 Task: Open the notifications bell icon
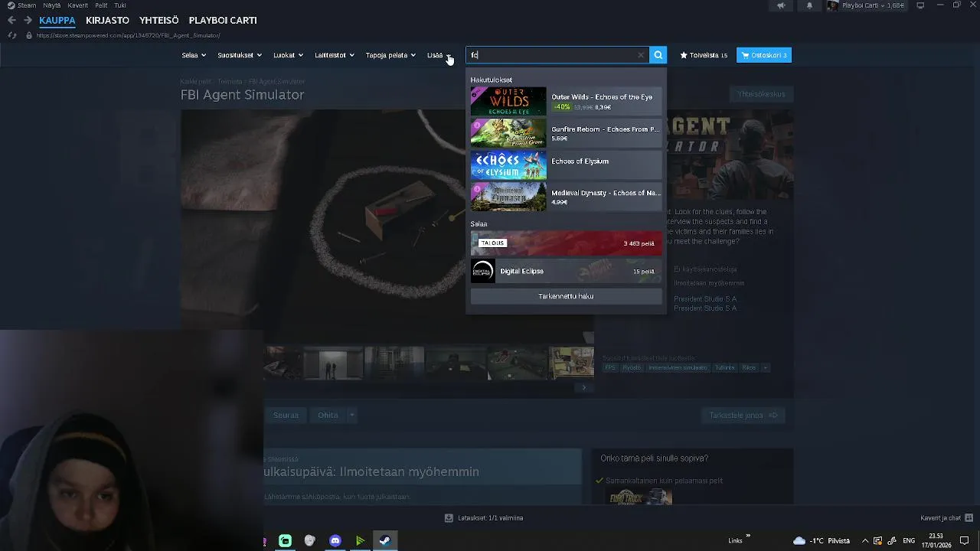[x=809, y=5]
